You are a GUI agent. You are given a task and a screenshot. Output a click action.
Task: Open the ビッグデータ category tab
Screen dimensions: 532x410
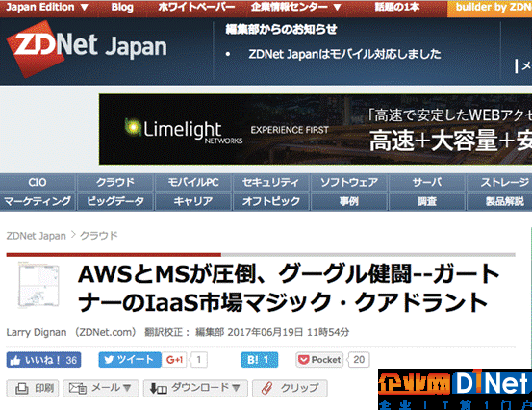[115, 201]
